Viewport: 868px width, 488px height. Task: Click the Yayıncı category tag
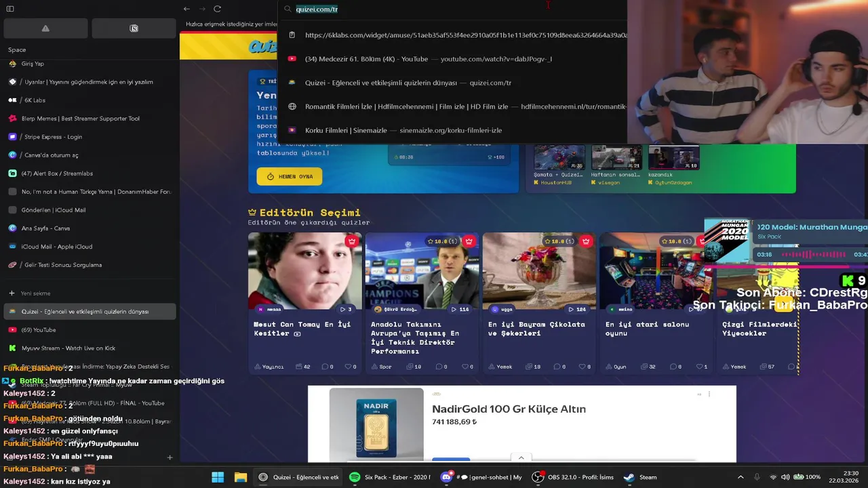pos(269,367)
